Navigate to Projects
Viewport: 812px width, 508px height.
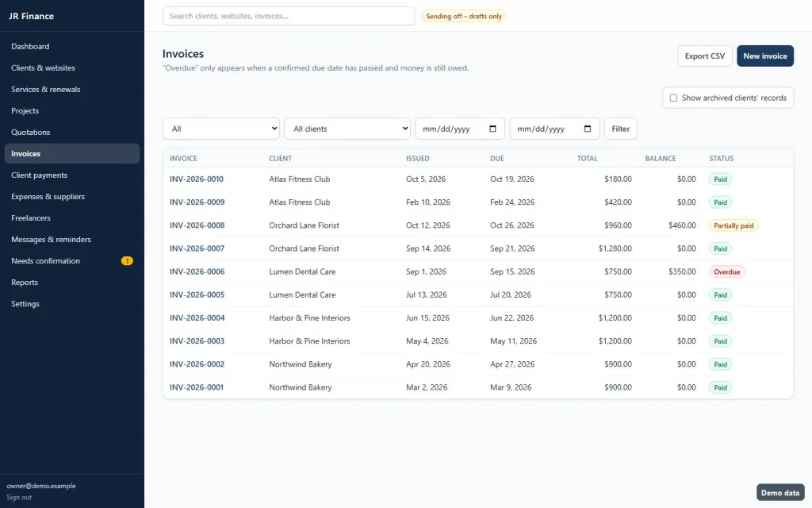[72, 111]
